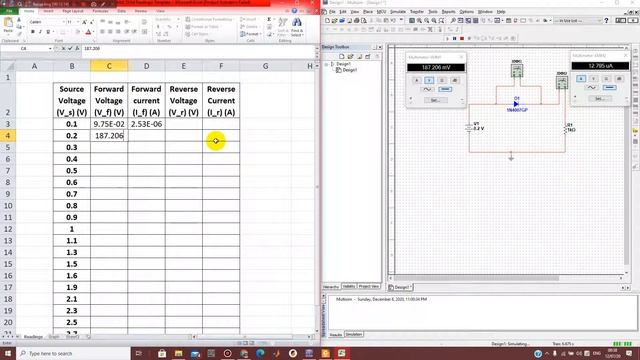Open Windows Start menu
The height and width of the screenshot is (360, 640).
pos(8,353)
